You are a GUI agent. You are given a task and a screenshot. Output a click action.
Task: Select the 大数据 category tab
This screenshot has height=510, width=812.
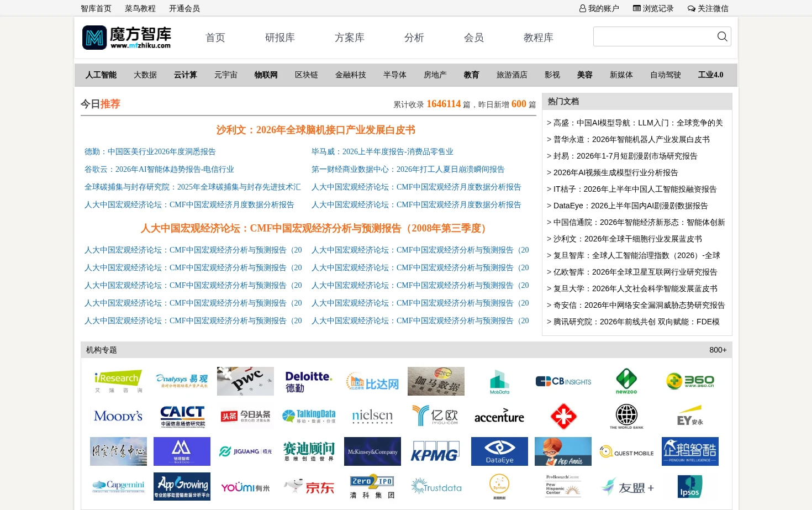[145, 75]
